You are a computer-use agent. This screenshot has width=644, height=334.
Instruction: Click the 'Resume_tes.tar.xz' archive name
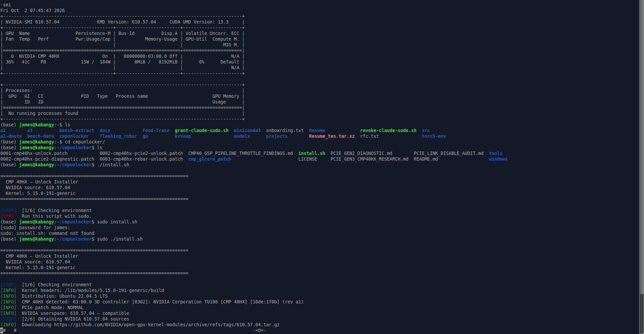pyautogui.click(x=332, y=136)
